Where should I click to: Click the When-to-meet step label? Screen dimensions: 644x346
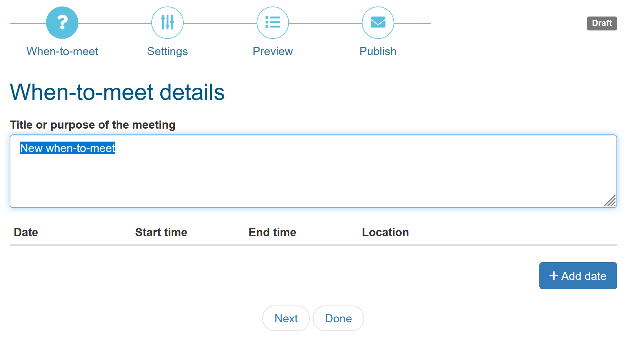62,51
